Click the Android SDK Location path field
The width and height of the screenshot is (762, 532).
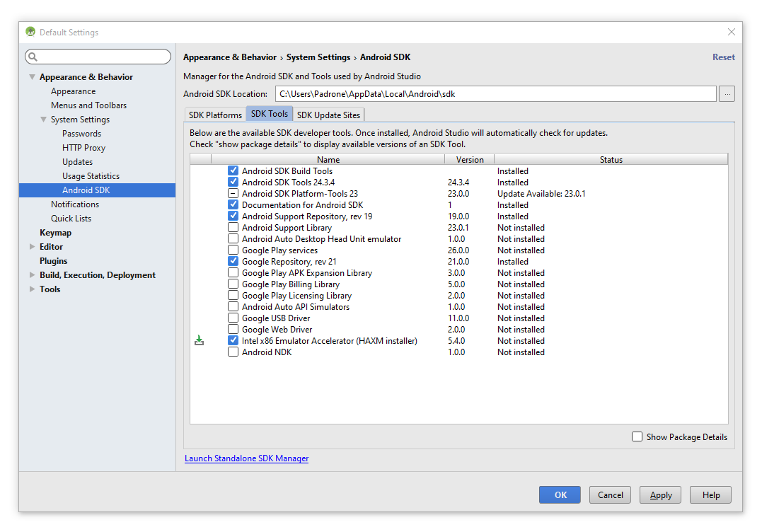coord(496,94)
